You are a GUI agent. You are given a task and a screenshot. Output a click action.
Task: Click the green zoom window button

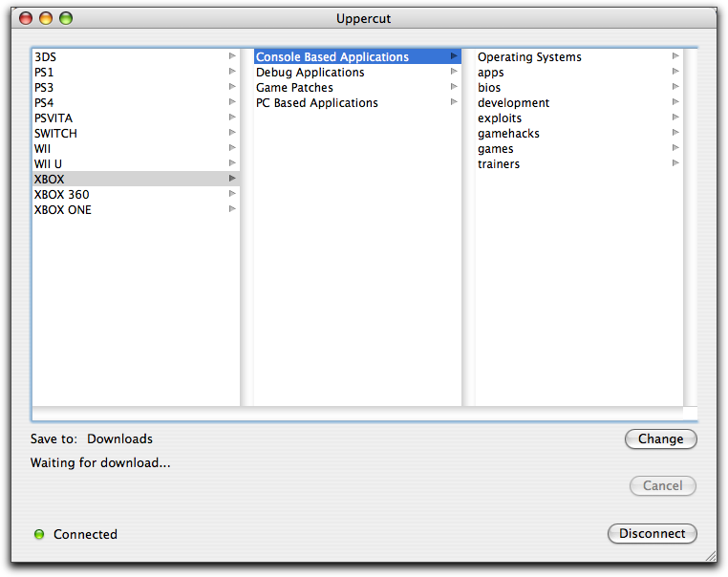click(66, 18)
